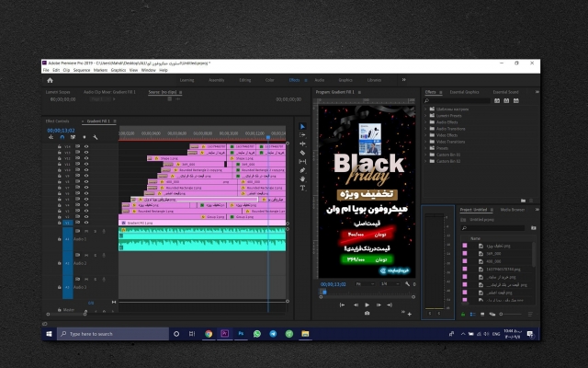
Task: Toggle sync lock for track V10
Action: [x=77, y=170]
